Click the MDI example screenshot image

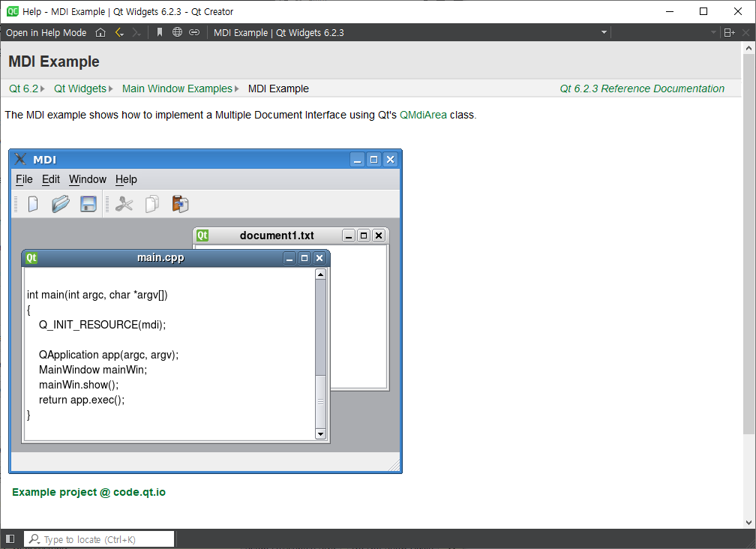pos(205,311)
